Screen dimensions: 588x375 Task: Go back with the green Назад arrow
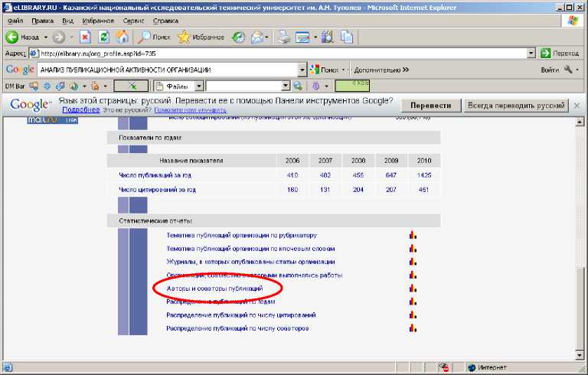[22, 37]
